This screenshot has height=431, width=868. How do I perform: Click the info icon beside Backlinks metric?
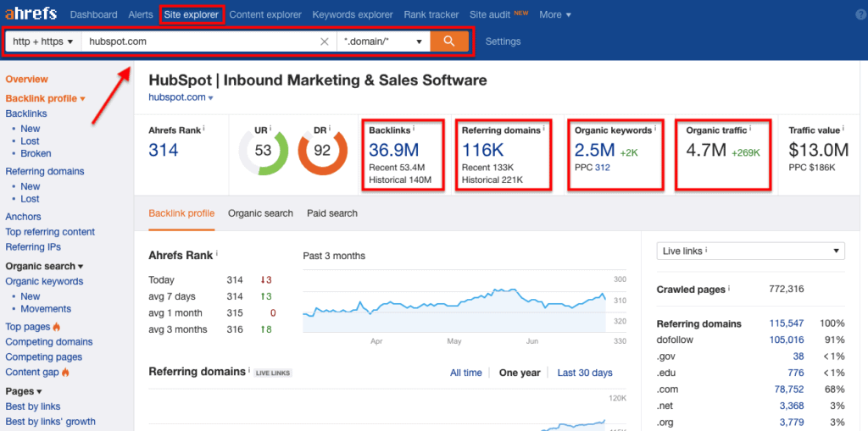pos(414,129)
